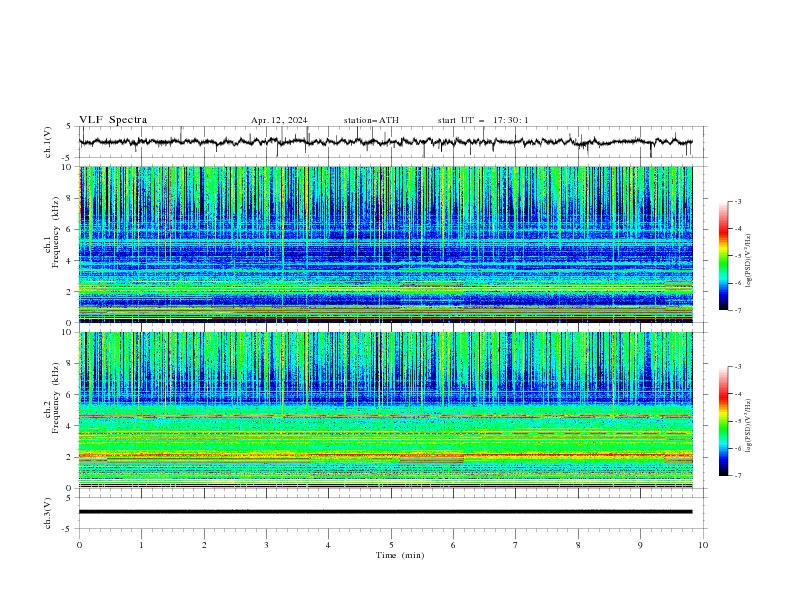Screen dimensions: 792x612
Task: Select the "start UT = 17:30:1" text
Action: click(x=483, y=120)
